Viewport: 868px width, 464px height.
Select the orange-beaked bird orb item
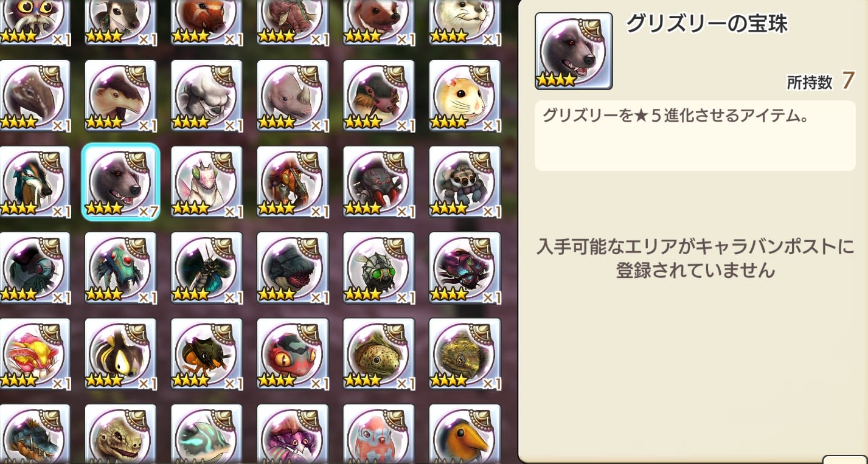pyautogui.click(x=465, y=434)
